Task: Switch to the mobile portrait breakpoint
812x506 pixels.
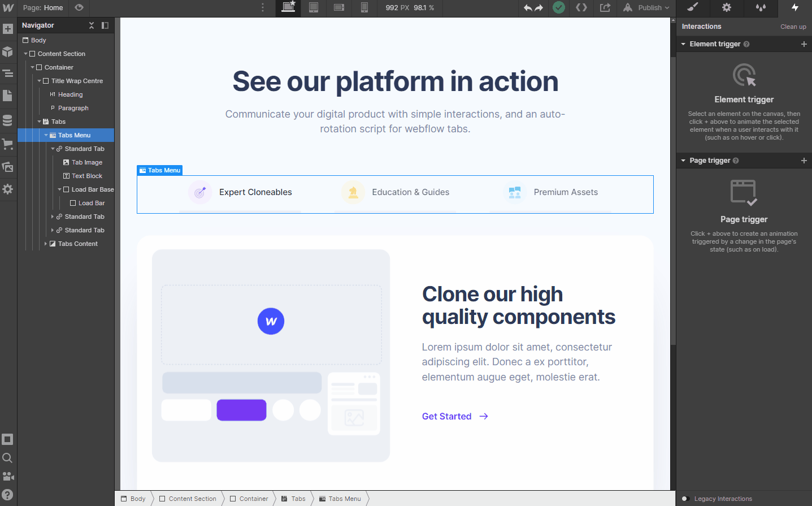Action: pos(364,7)
